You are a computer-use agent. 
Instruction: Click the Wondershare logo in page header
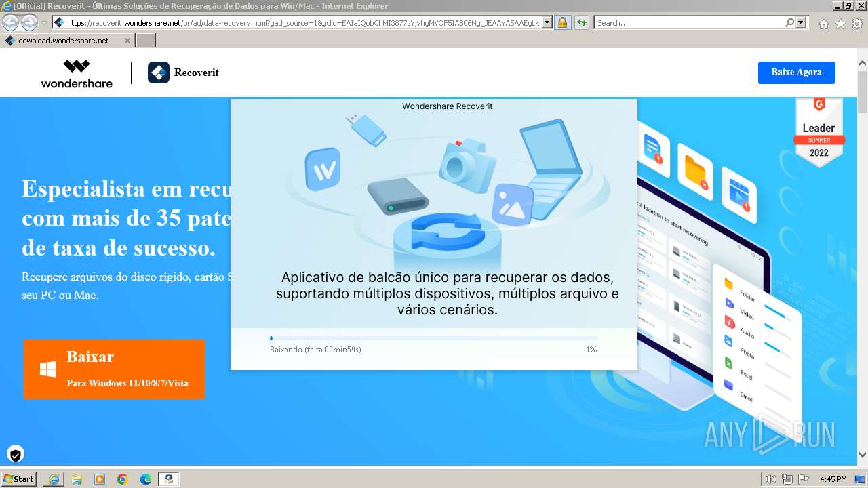[x=77, y=73]
